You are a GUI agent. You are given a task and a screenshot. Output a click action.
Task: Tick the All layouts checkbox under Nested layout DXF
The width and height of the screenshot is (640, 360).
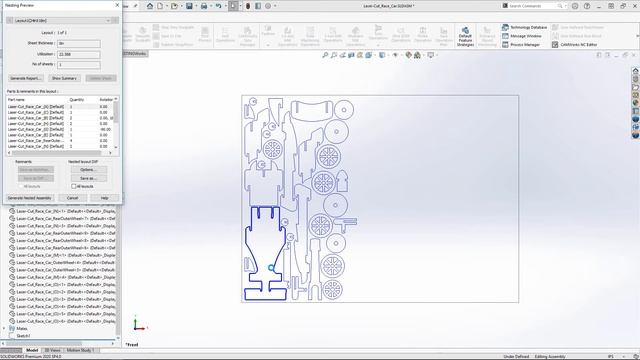click(74, 186)
